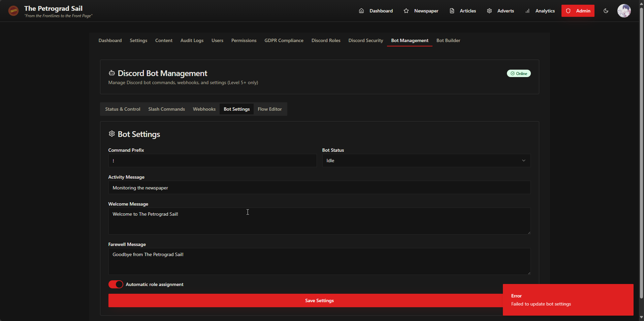Click the shield icon in Admin button

568,11
